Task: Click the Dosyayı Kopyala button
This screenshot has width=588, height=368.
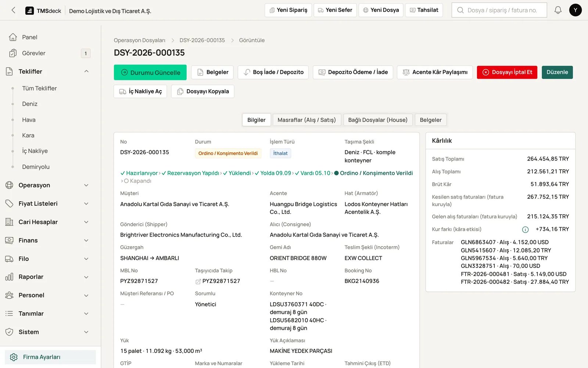Action: (x=202, y=91)
